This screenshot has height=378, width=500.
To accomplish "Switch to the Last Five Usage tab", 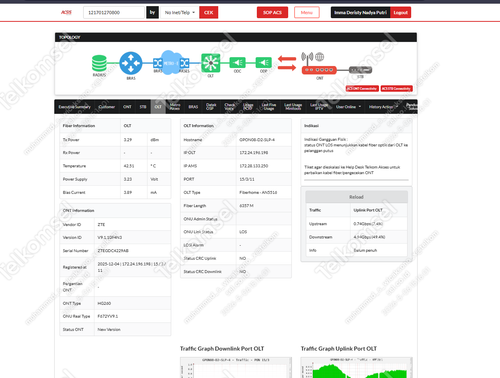I will tap(269, 107).
